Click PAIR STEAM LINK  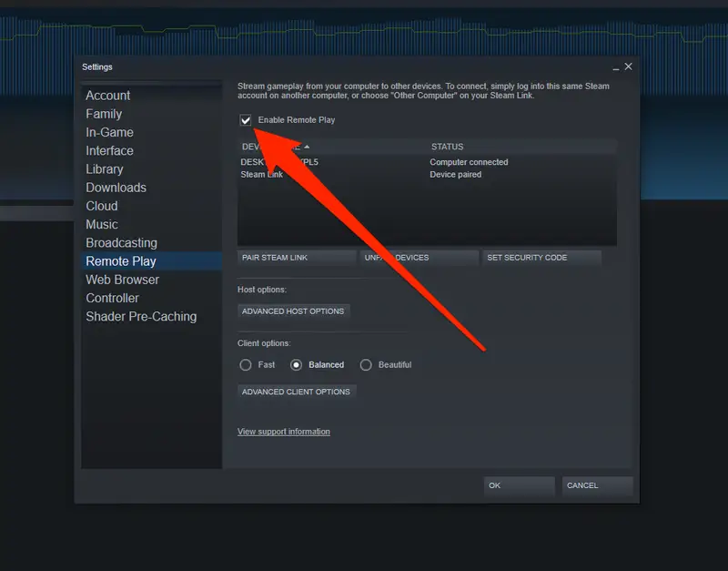[x=296, y=257]
